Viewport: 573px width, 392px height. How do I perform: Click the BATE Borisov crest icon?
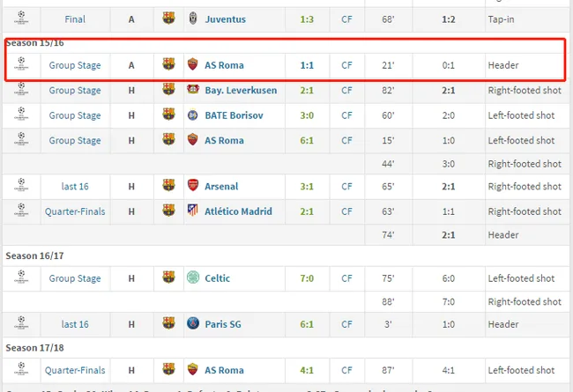[x=193, y=115]
